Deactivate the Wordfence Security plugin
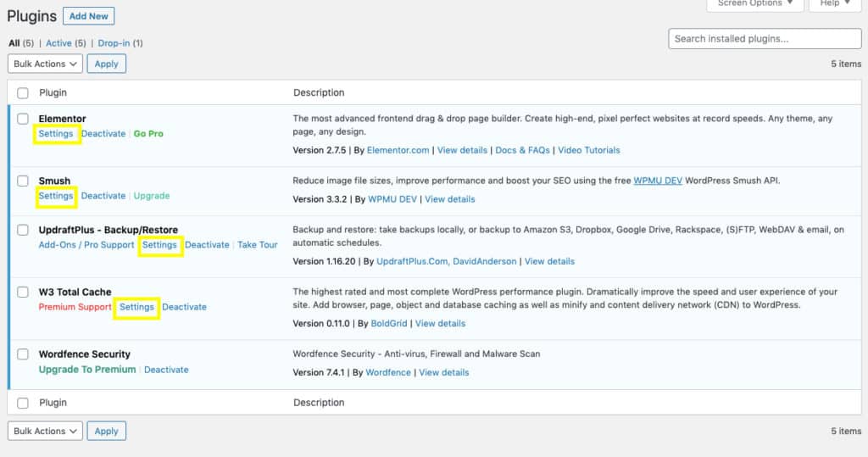 [x=166, y=370]
